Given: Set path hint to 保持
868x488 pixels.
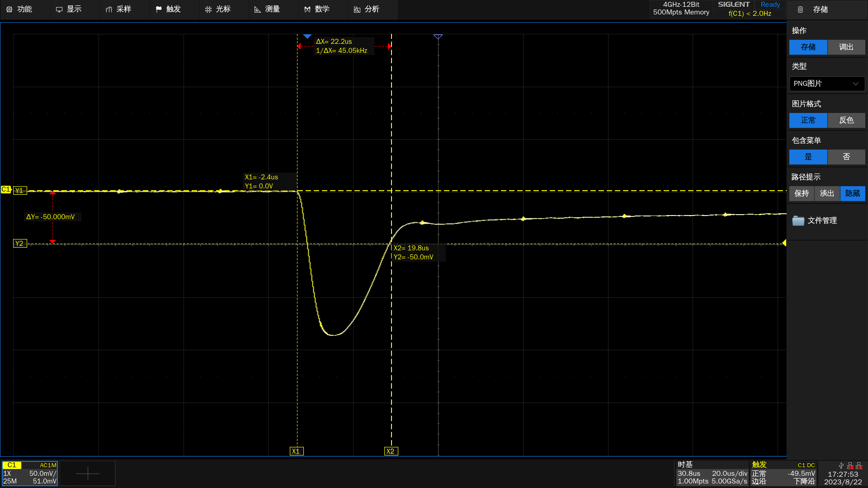Looking at the screenshot, I should (802, 193).
